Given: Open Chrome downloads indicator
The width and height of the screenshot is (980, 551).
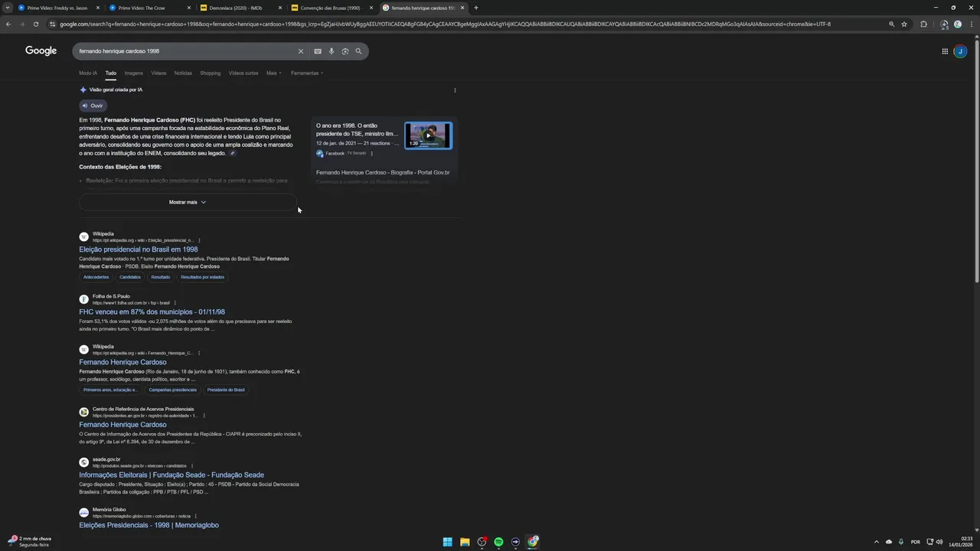Looking at the screenshot, I should click(944, 24).
